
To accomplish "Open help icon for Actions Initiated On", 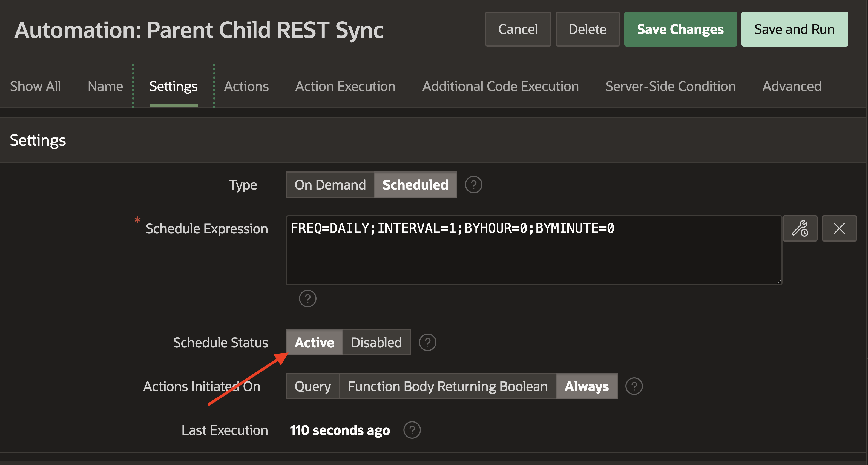I will (634, 386).
